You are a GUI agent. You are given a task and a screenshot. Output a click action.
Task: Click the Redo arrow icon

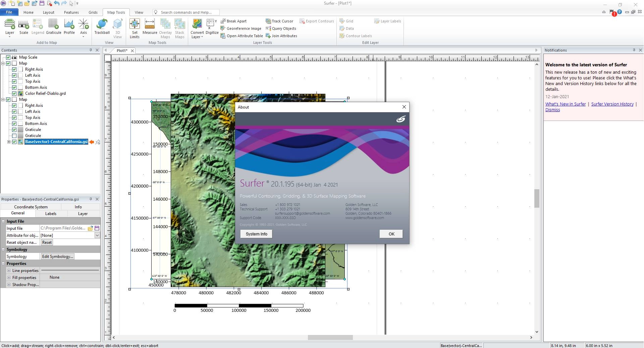coord(64,3)
